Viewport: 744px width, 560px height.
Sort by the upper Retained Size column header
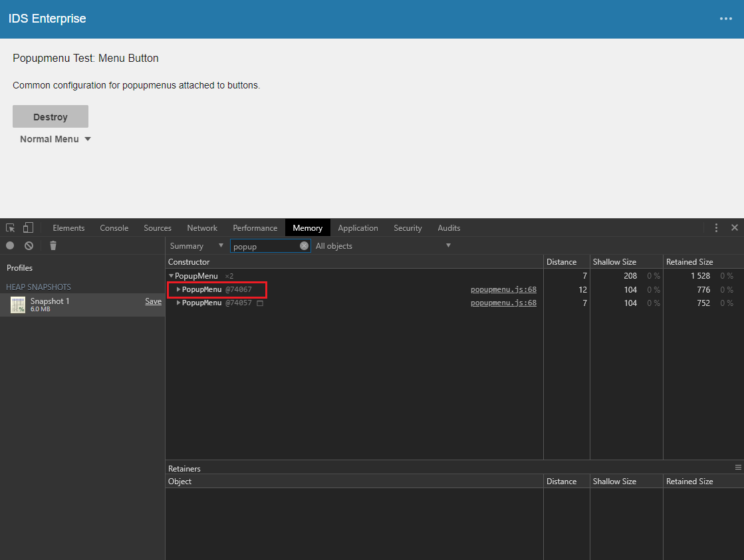pyautogui.click(x=703, y=262)
